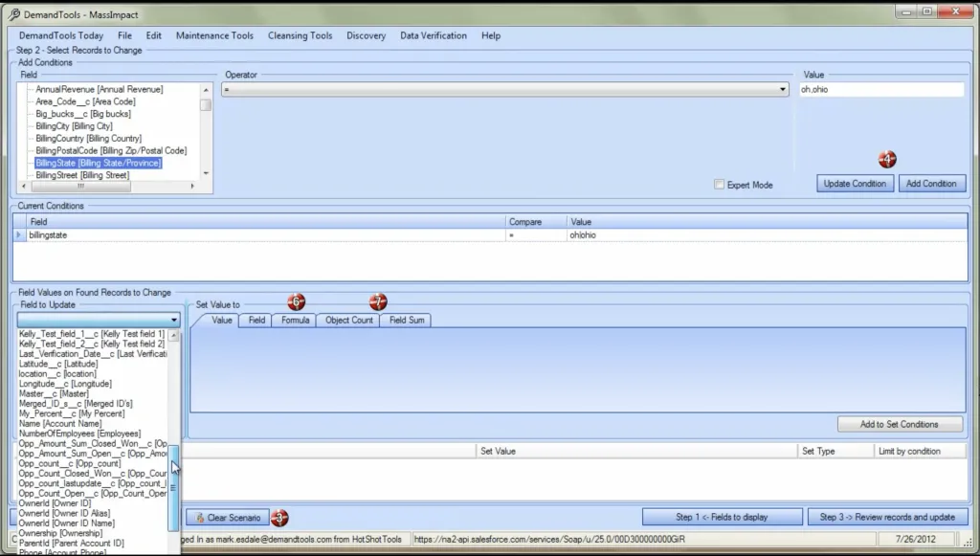Switch to the Formula tab
Viewport: 980px width, 556px height.
[295, 320]
